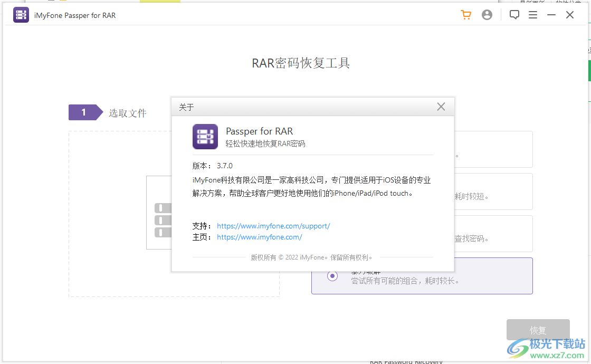Click the iMyFone Passper app logo in title bar
The width and height of the screenshot is (591, 364).
pos(21,15)
